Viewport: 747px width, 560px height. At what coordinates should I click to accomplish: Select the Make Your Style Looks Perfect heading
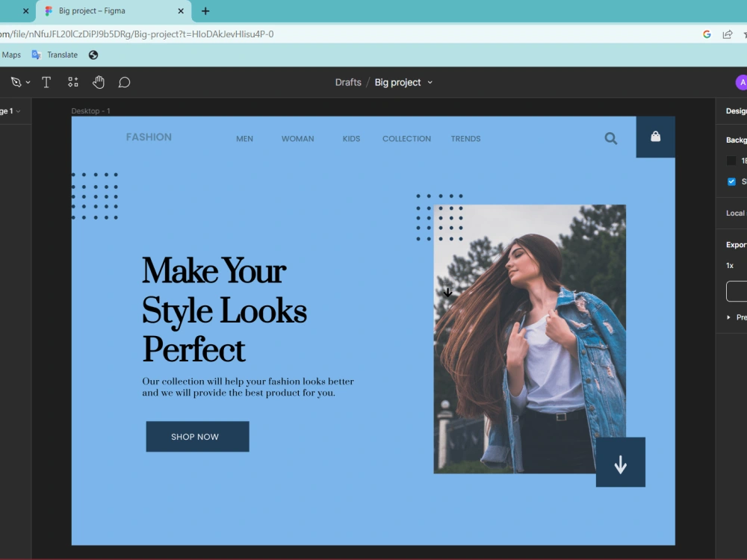[224, 310]
